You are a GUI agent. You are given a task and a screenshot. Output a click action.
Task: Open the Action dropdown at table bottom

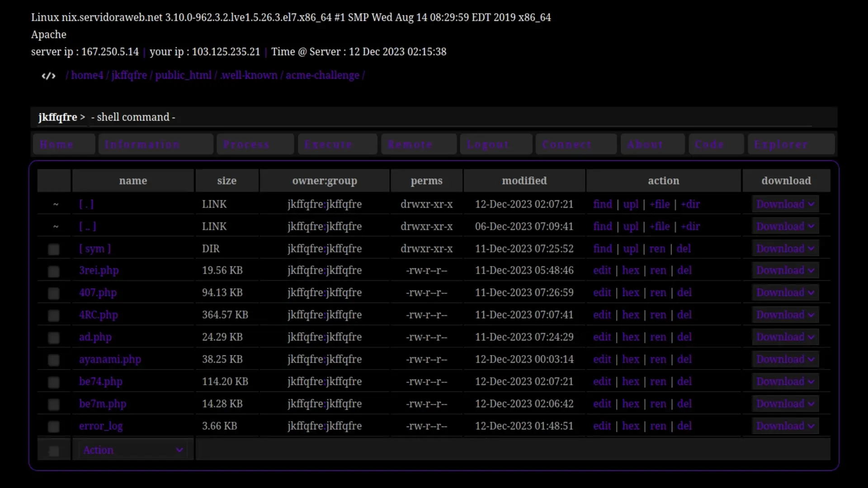tap(132, 450)
